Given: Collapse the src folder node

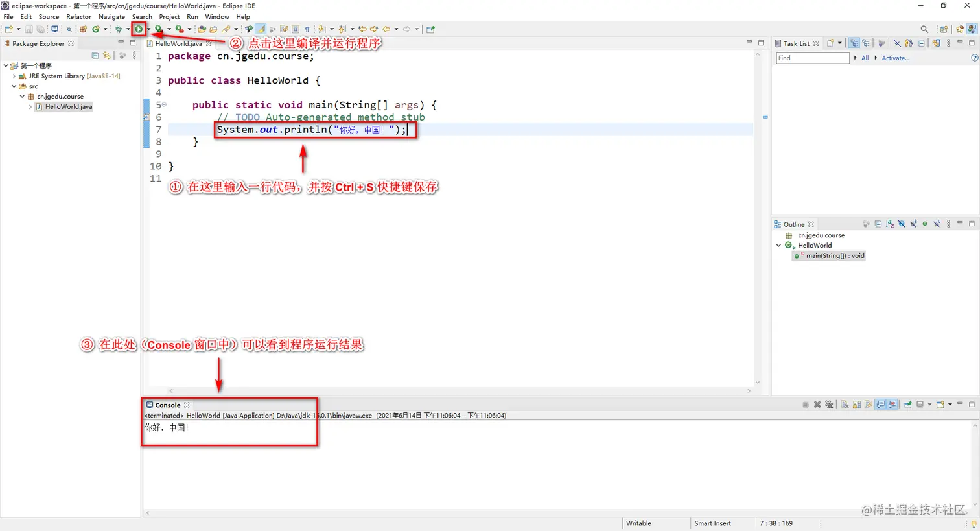Looking at the screenshot, I should [x=14, y=86].
